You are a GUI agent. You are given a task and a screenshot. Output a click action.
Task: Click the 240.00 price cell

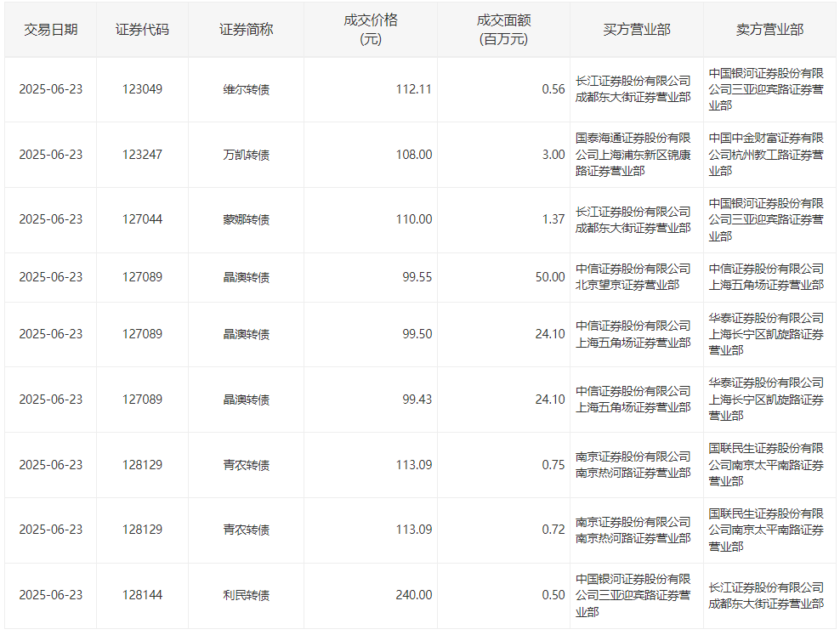point(413,595)
